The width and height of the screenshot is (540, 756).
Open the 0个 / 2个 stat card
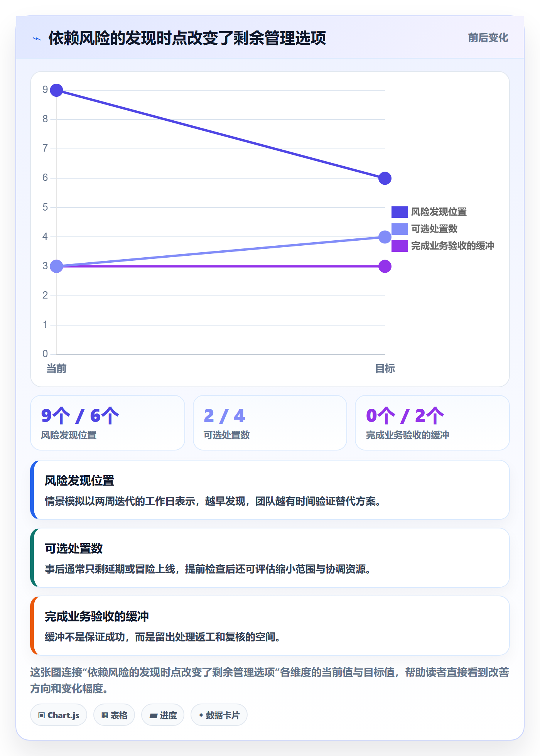pos(432,423)
